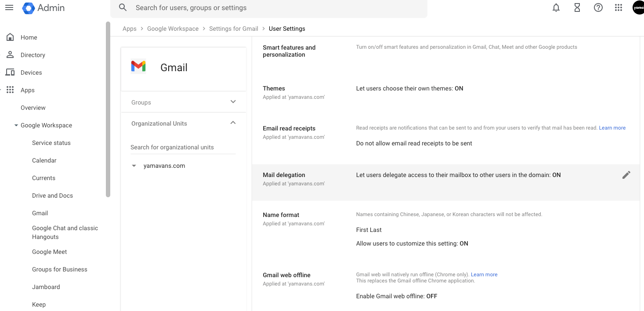Open the tasks hourglass icon
The height and width of the screenshot is (311, 644).
coord(577,7)
